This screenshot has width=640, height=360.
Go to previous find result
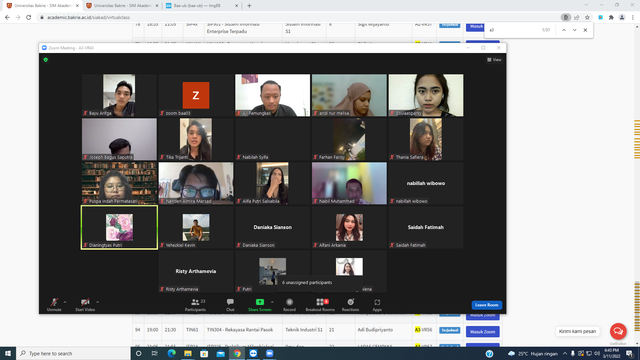564,30
